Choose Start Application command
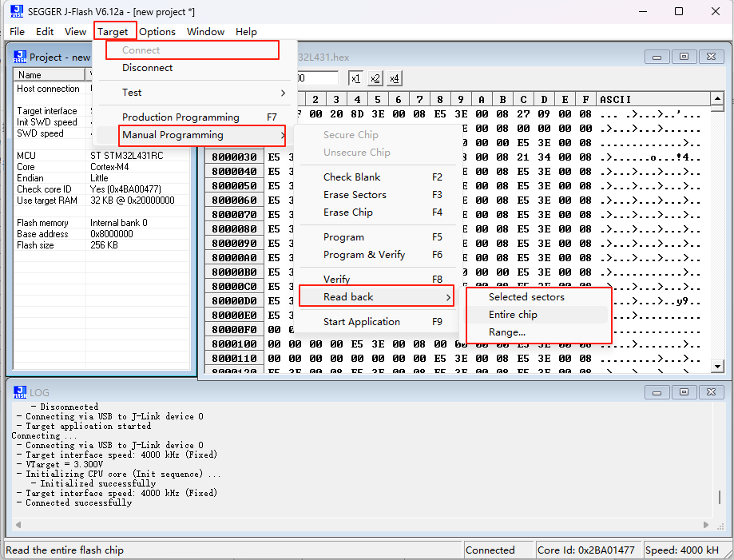Image resolution: width=734 pixels, height=560 pixels. tap(377, 322)
